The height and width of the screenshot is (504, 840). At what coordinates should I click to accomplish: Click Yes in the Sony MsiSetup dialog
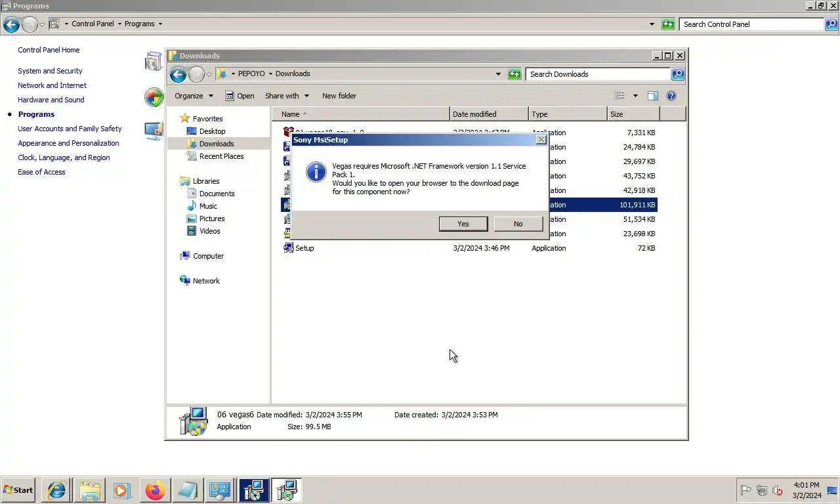click(463, 224)
